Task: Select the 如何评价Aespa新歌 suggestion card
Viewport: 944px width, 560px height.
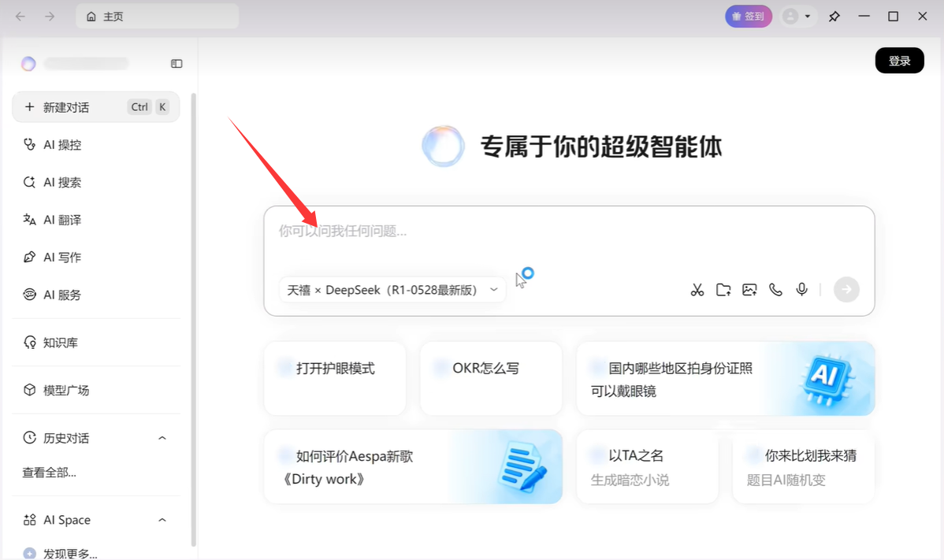Action: pyautogui.click(x=413, y=467)
